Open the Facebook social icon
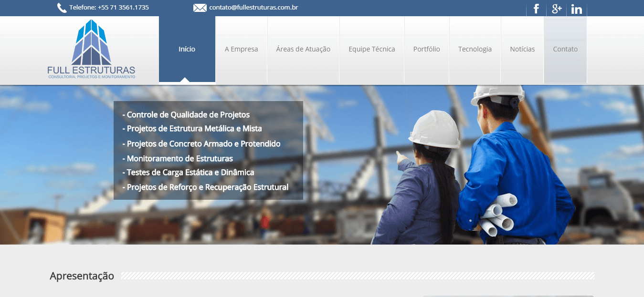Viewport: 644px width, 297px height. click(x=536, y=9)
